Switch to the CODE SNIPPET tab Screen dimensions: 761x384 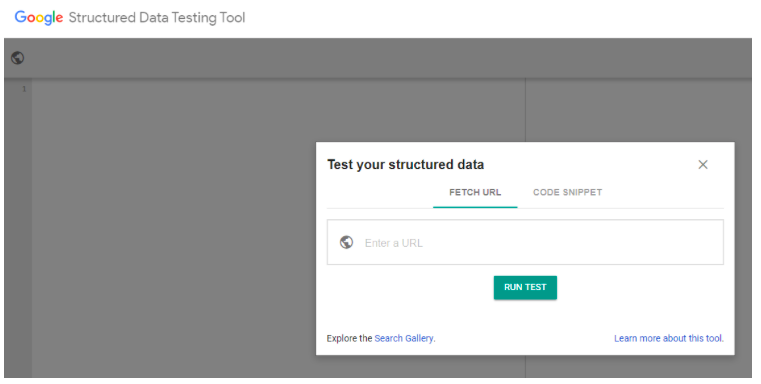pos(567,192)
